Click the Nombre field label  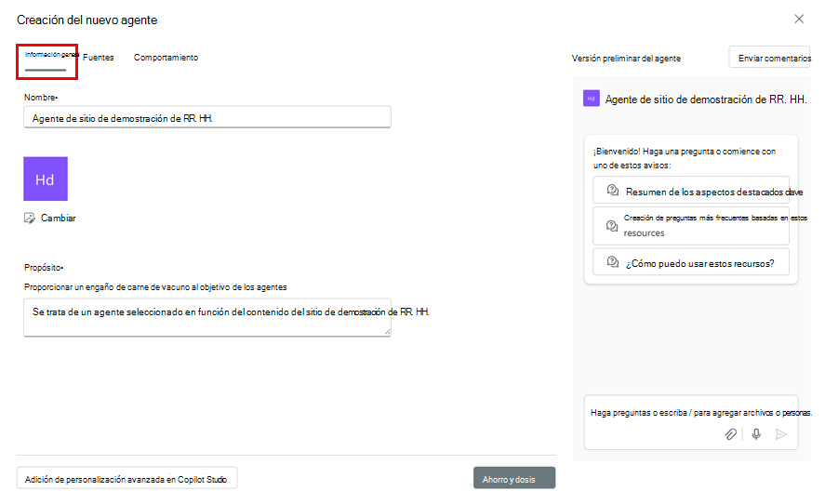pos(41,98)
